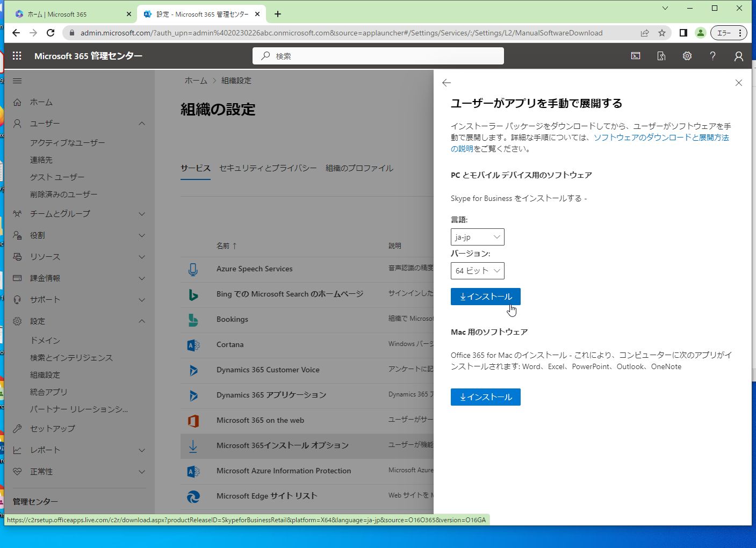
Task: Go back with browser back arrow
Action: point(16,33)
